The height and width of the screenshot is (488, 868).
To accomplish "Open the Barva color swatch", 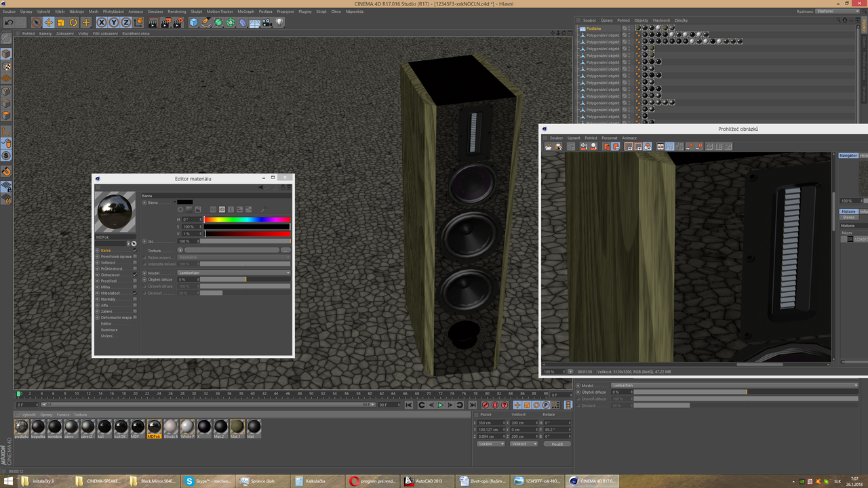I will (x=185, y=202).
